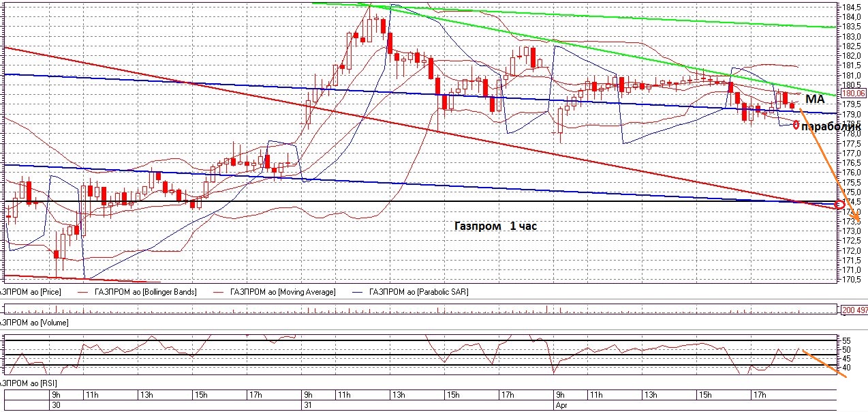Click the date label 30 on time axis

coord(55,404)
